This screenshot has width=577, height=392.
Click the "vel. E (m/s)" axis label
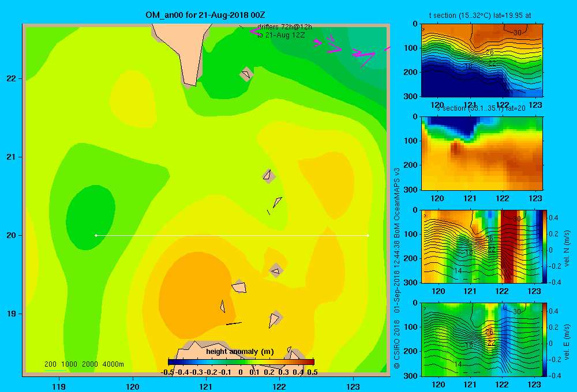tap(567, 342)
